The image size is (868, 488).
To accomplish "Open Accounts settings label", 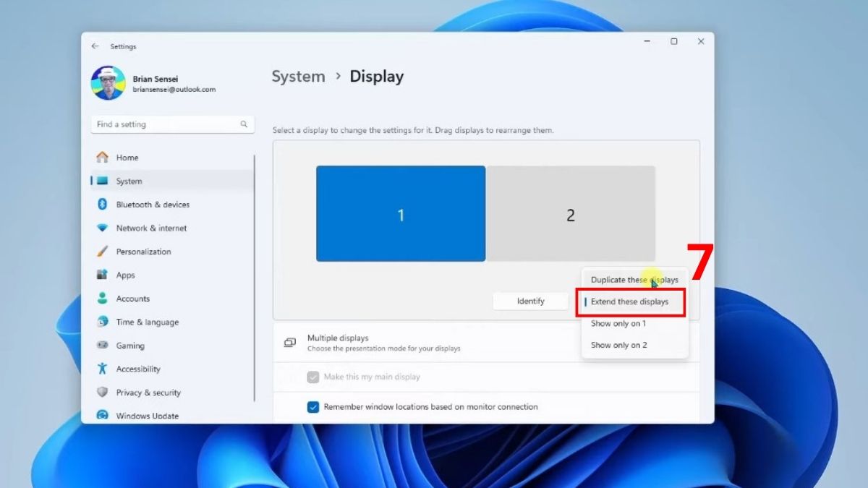I will coord(132,299).
